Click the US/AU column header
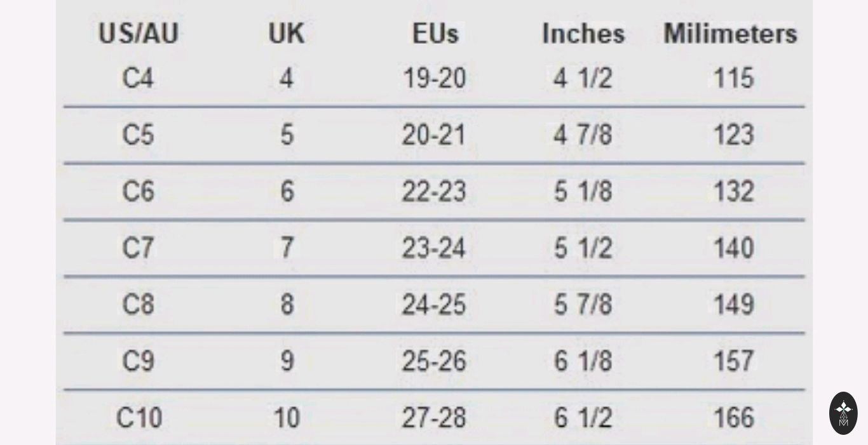The image size is (868, 445). [x=139, y=34]
